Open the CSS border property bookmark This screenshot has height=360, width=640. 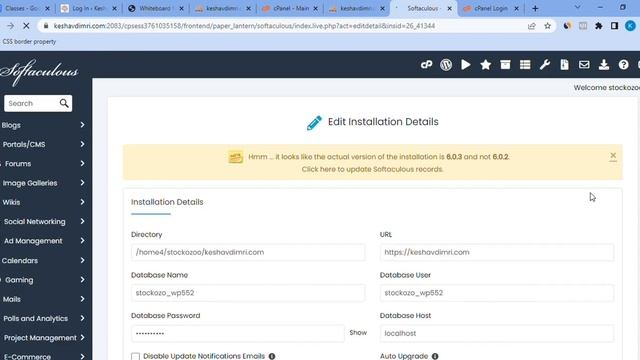[x=29, y=42]
